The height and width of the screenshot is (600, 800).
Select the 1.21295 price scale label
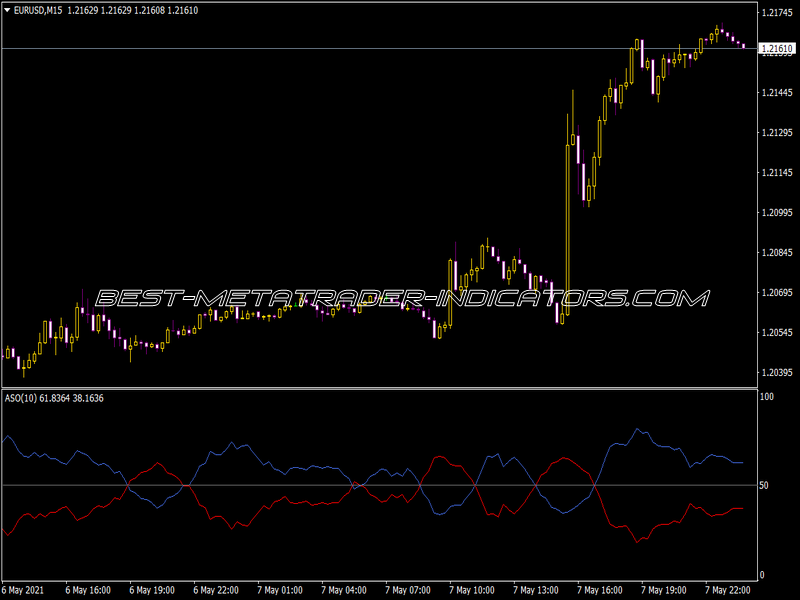tap(777, 133)
